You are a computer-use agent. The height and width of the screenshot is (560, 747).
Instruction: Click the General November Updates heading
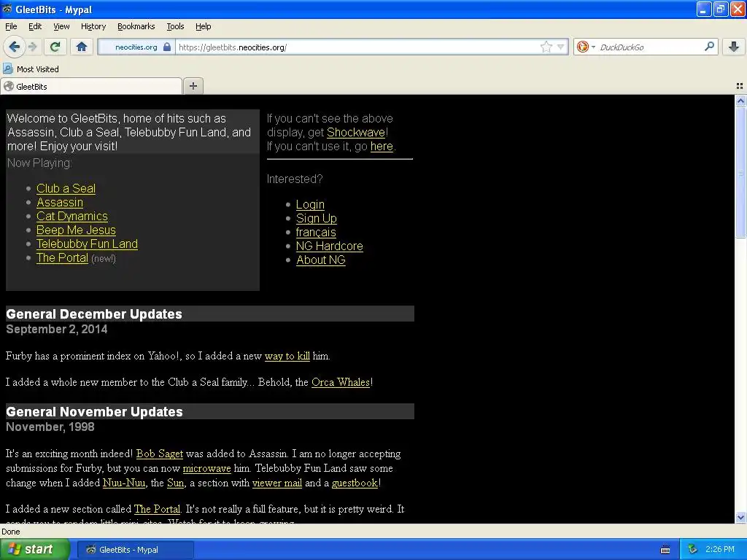(x=94, y=412)
